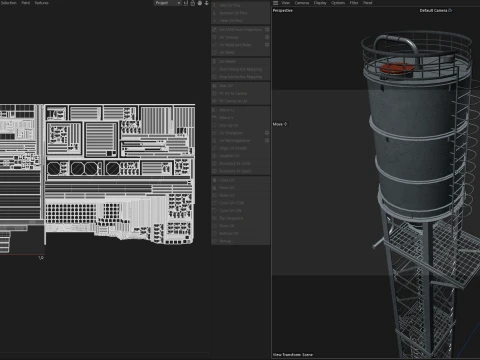Run UV Rectangularize

coord(237,141)
